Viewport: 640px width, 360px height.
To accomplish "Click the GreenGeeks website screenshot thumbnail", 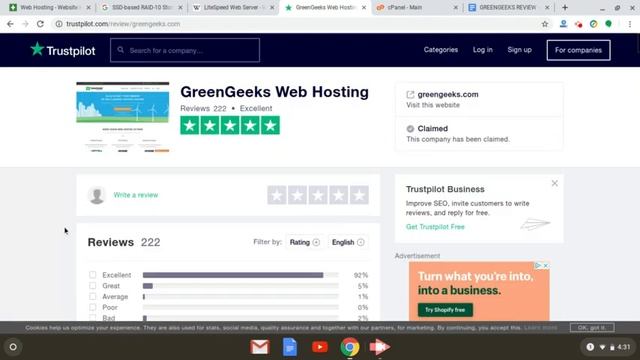I will click(122, 117).
